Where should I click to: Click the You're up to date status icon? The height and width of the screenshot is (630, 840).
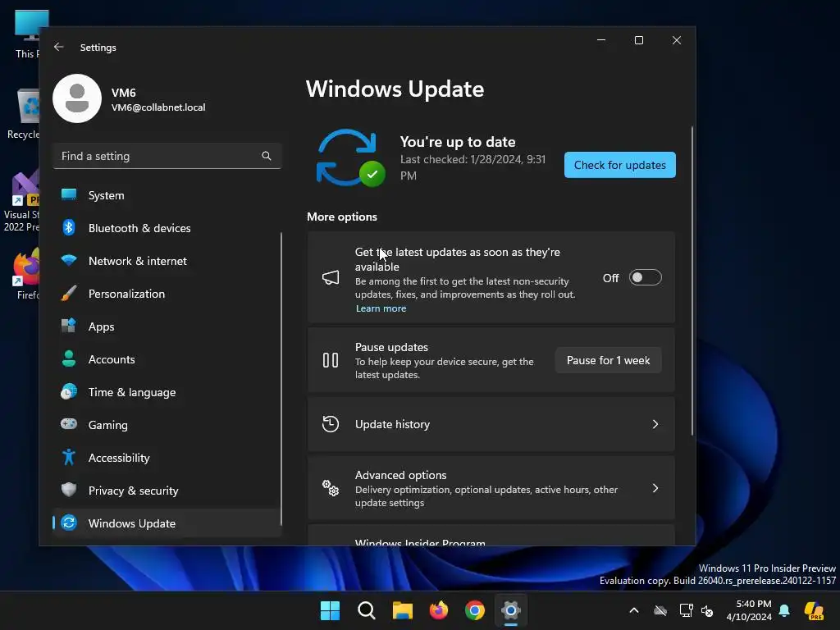(x=350, y=158)
